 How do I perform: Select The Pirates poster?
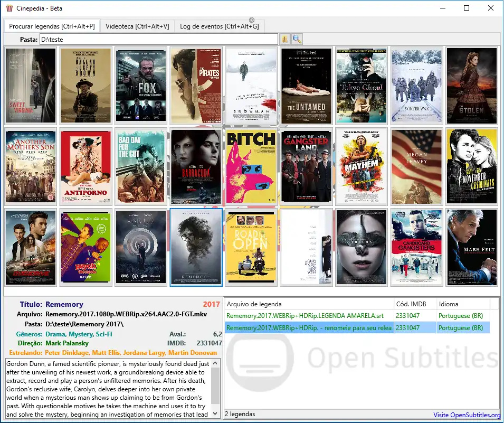(196, 86)
